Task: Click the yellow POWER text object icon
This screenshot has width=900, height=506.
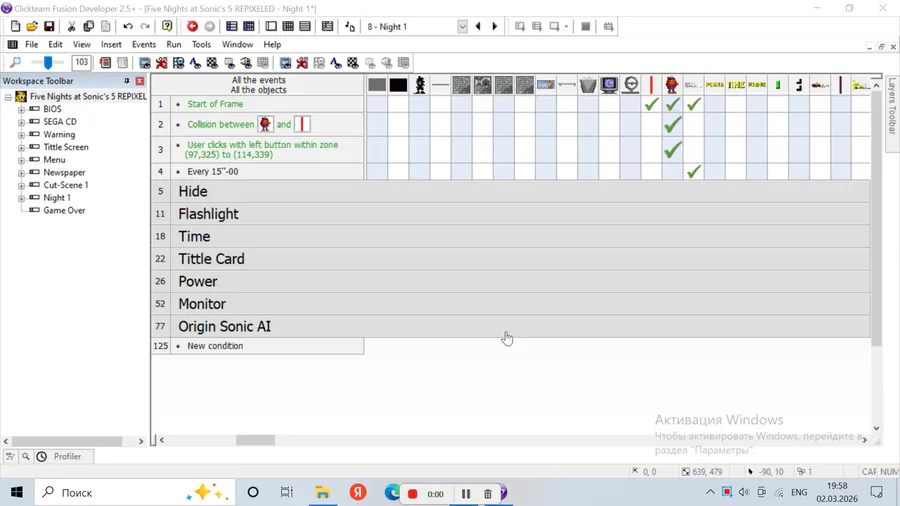Action: coord(715,85)
